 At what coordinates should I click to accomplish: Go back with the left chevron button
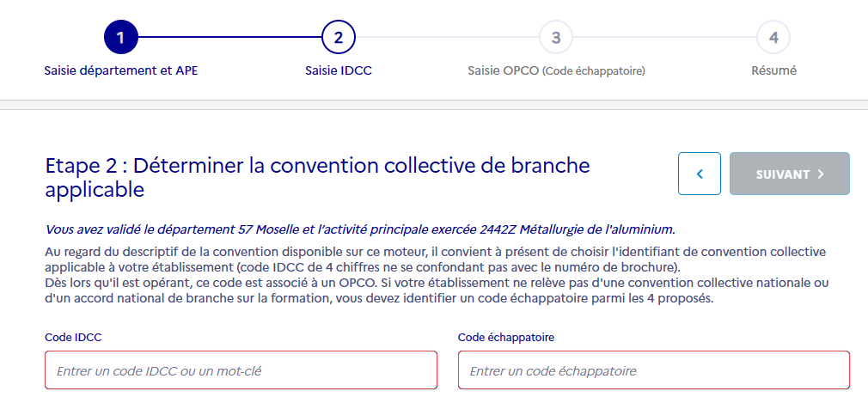(700, 174)
